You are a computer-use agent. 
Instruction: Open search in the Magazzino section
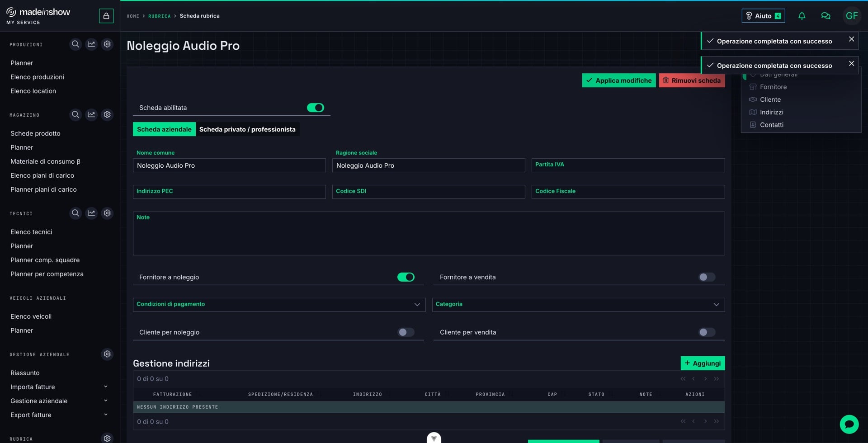75,115
